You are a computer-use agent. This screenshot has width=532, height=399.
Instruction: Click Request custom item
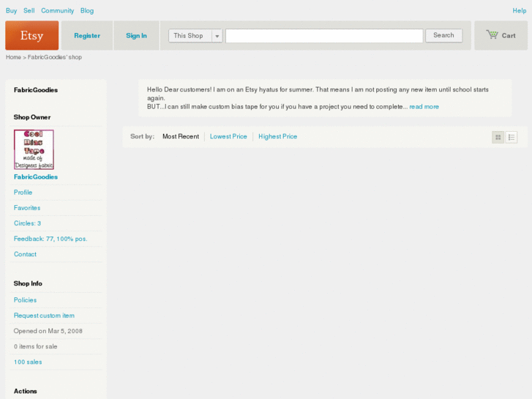[44, 316]
